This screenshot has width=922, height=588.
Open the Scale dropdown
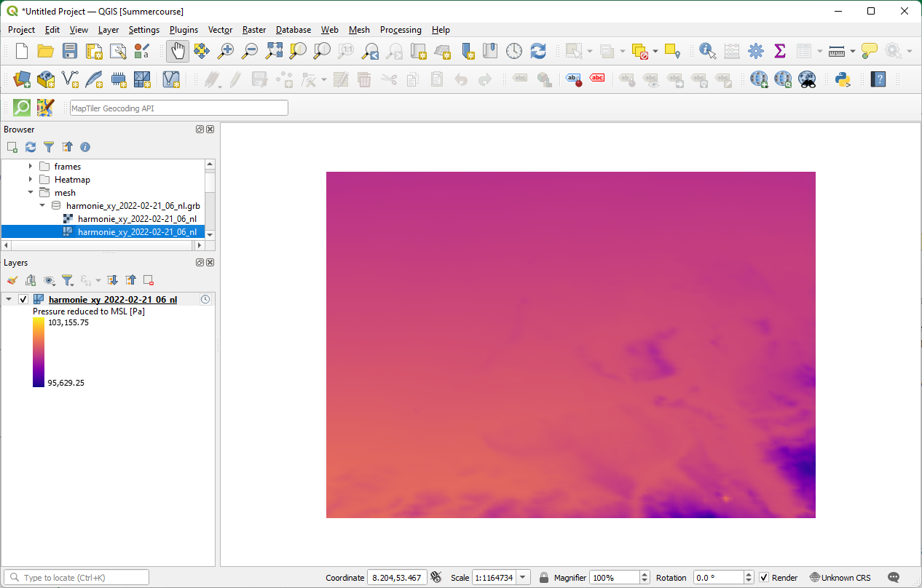click(522, 577)
